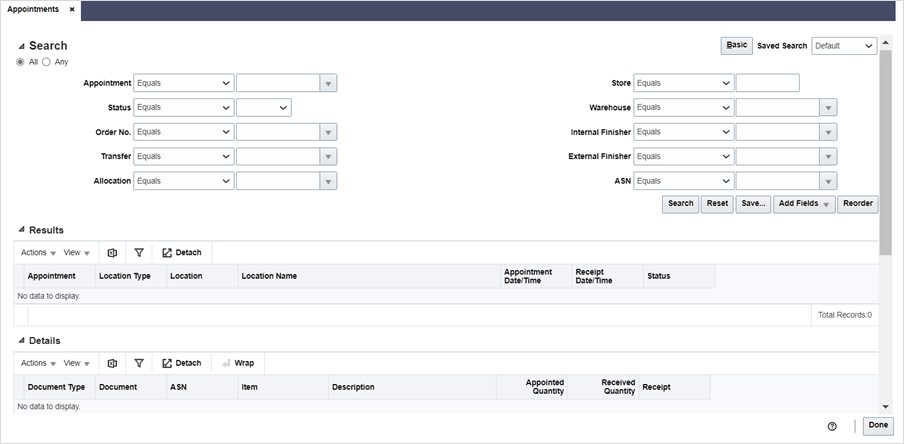This screenshot has height=444, width=904.
Task: Click the Search button
Action: (x=680, y=204)
